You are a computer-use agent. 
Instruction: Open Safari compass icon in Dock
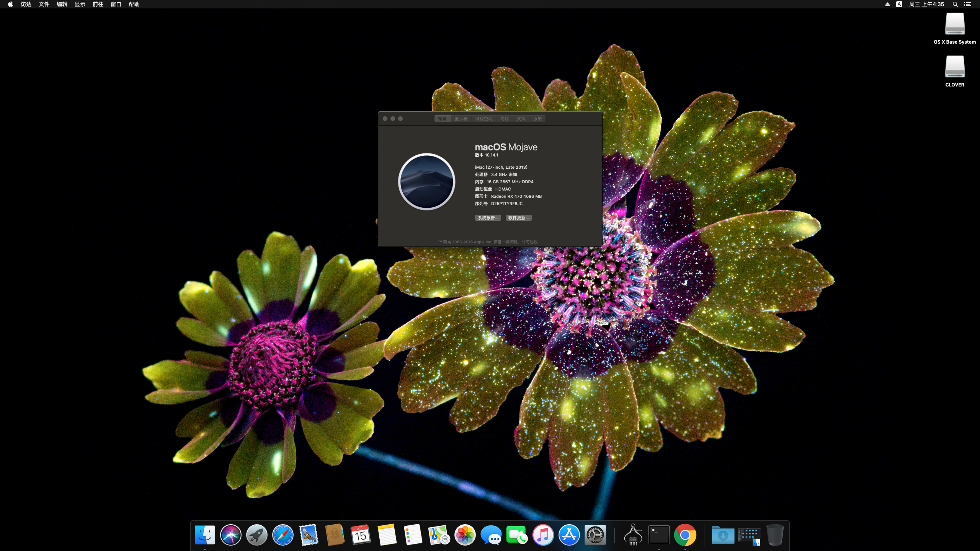283,535
